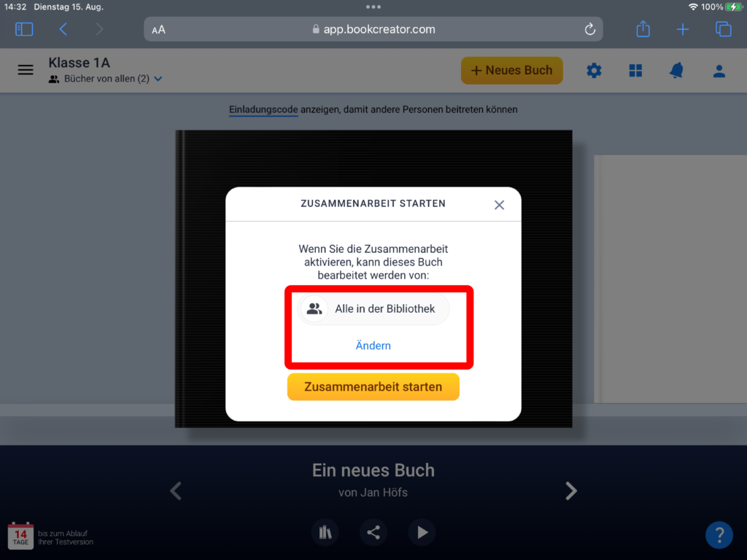This screenshot has height=560, width=747.
Task: Click the share book icon
Action: [x=373, y=532]
